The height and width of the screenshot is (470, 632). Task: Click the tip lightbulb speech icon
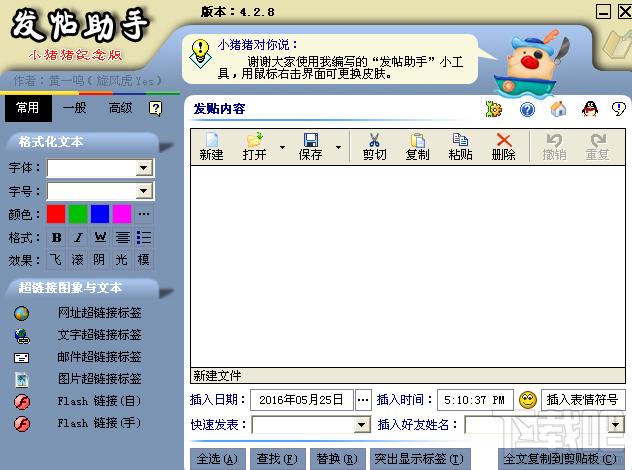(x=618, y=109)
